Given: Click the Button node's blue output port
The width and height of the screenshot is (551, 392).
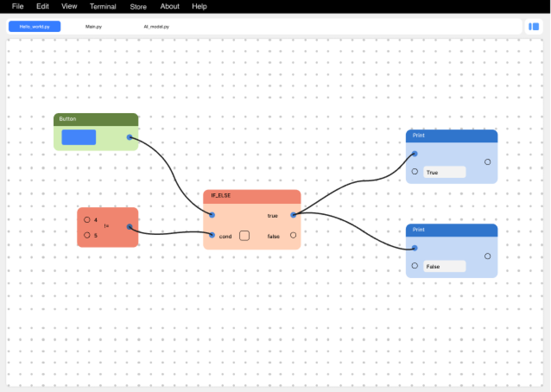Looking at the screenshot, I should [129, 137].
